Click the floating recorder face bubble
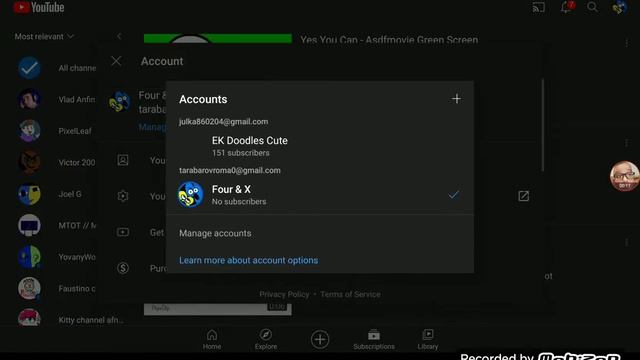The height and width of the screenshot is (360, 640). (x=624, y=176)
